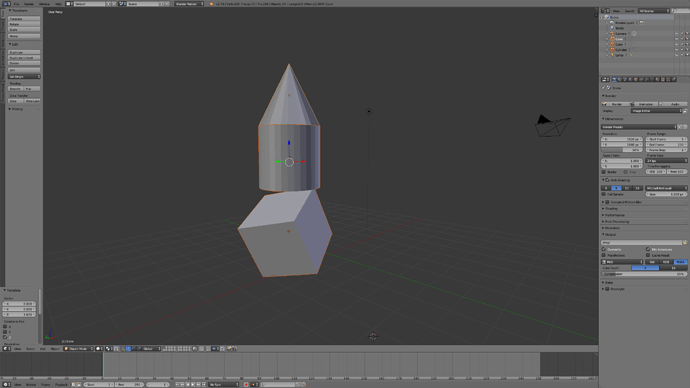Click jump to start frame in timeline
The image size is (690, 388).
pyautogui.click(x=177, y=384)
